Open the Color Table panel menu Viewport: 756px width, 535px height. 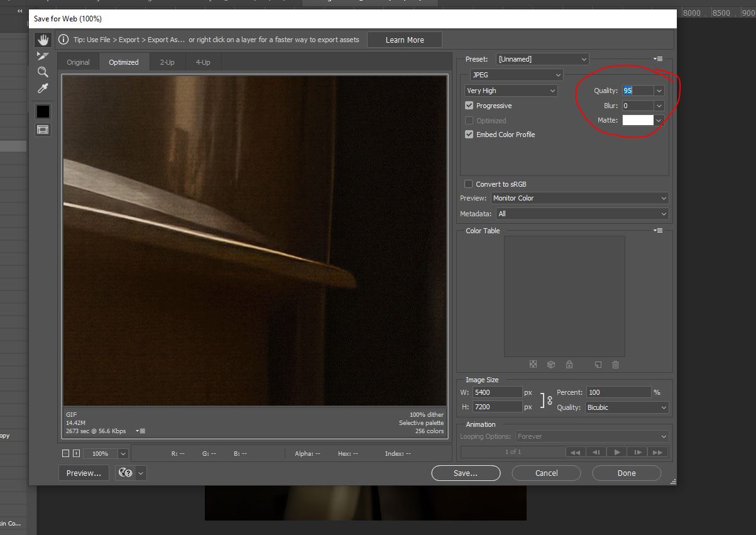(x=657, y=230)
